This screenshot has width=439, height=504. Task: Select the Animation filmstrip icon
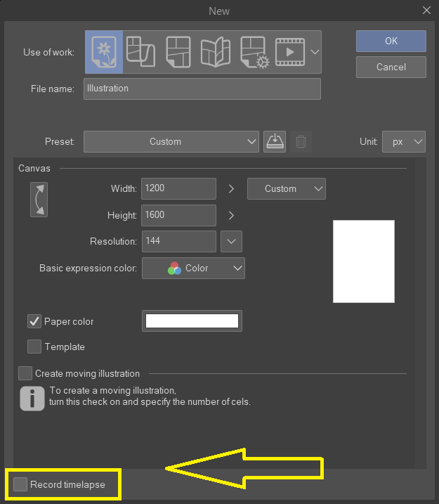(290, 52)
